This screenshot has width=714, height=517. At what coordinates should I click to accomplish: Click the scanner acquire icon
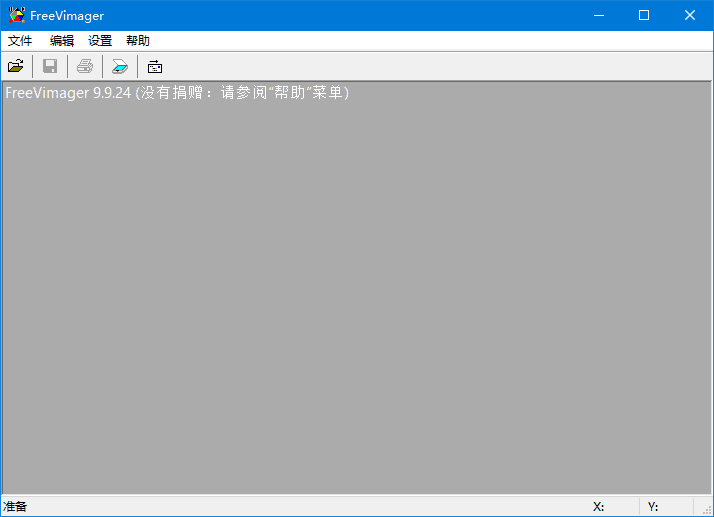coord(120,67)
